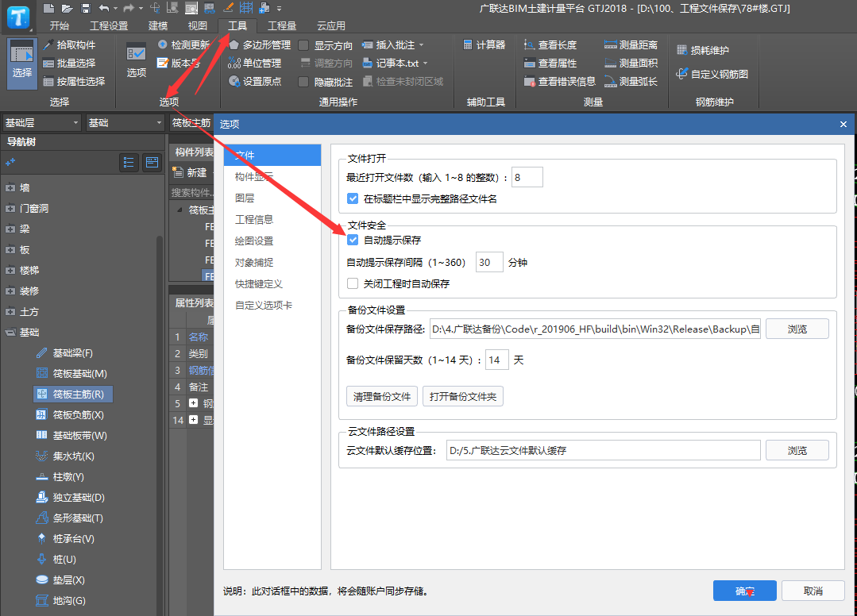Click 打开备份文件夹 button
This screenshot has width=857, height=616.
point(463,396)
